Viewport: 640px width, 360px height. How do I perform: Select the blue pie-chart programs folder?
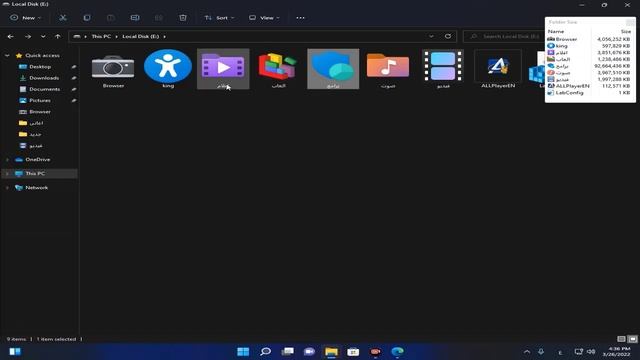point(333,69)
